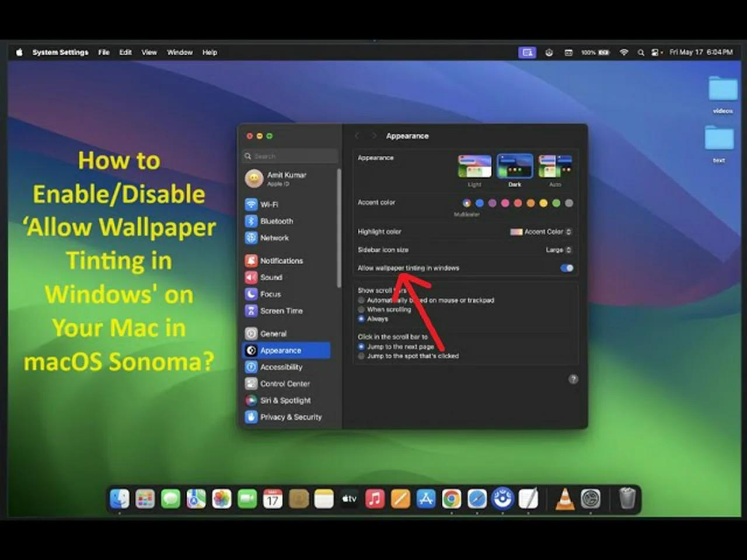Pick the blue accent color
This screenshot has width=747, height=560.
tap(480, 203)
